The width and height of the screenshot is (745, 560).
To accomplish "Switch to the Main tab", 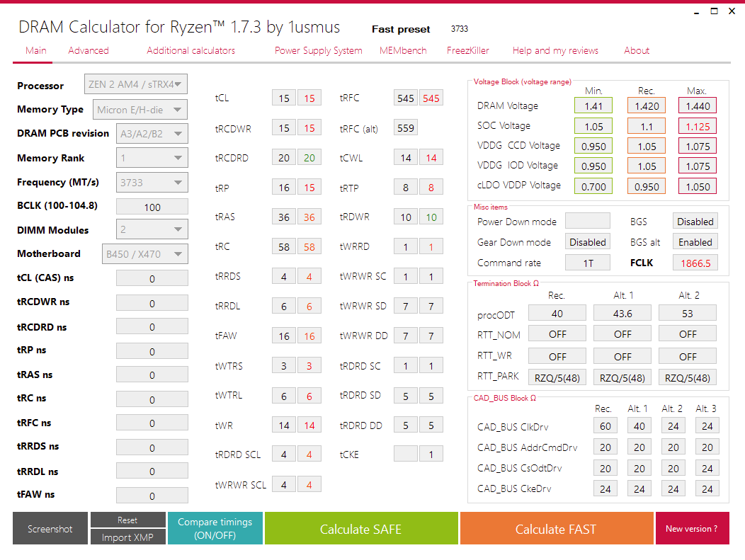I will point(36,50).
